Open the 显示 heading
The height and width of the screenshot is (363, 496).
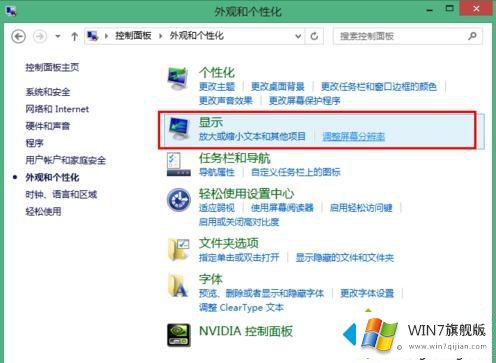point(211,122)
